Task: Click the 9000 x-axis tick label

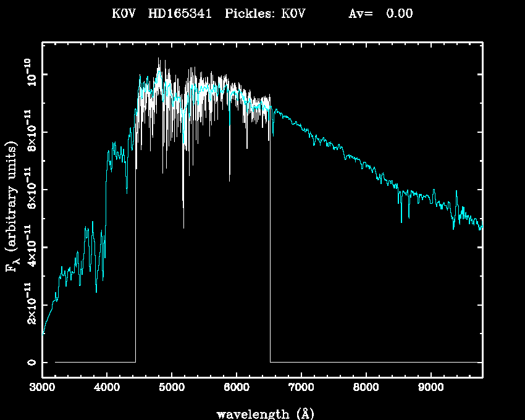Action: (x=431, y=388)
